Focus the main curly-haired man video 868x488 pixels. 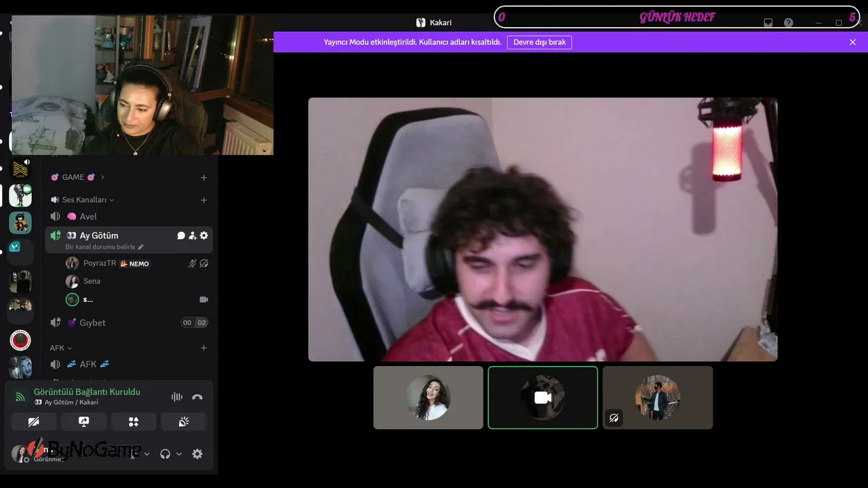coord(542,229)
